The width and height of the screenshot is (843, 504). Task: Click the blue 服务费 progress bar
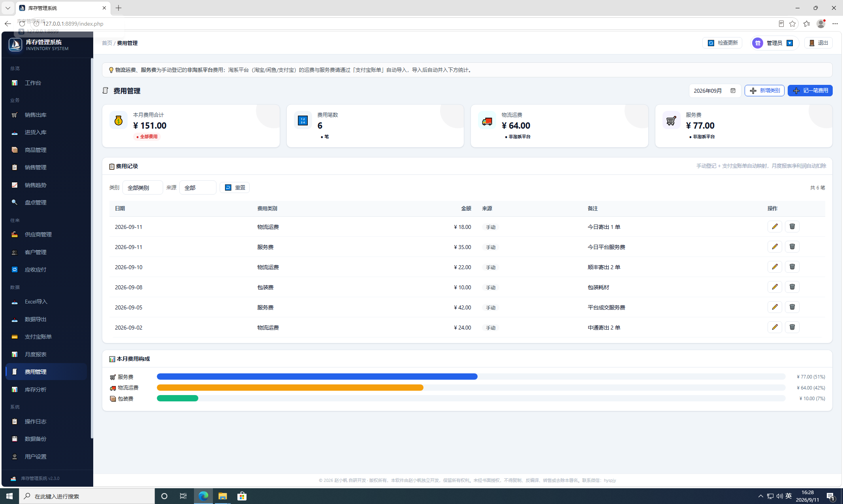317,377
